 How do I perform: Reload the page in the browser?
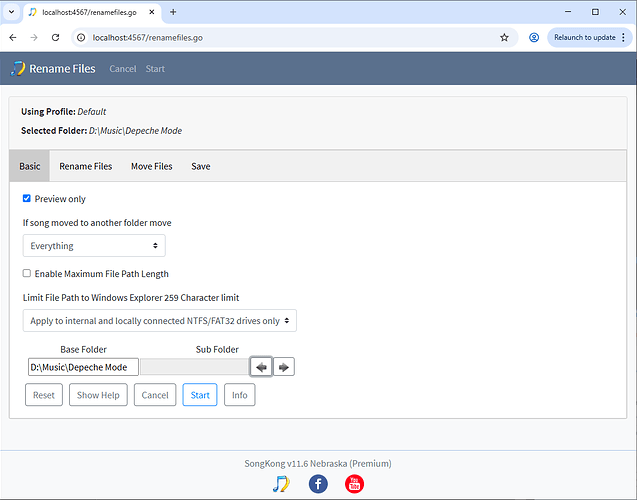(x=55, y=37)
